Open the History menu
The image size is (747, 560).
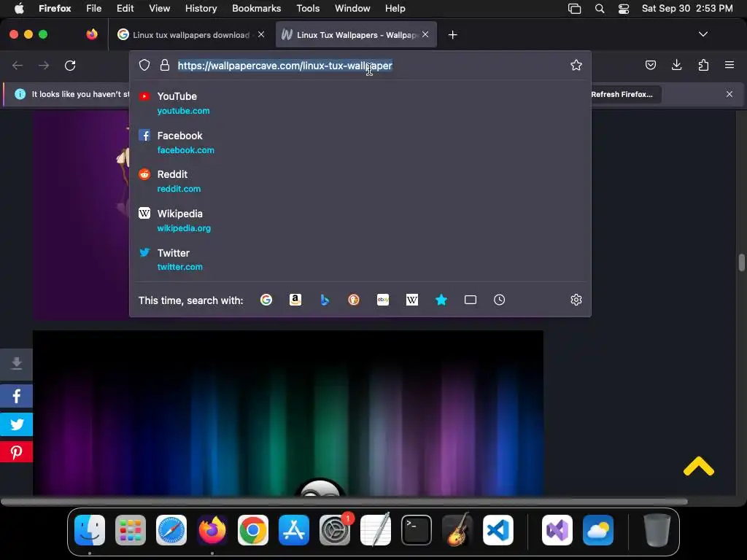[201, 8]
